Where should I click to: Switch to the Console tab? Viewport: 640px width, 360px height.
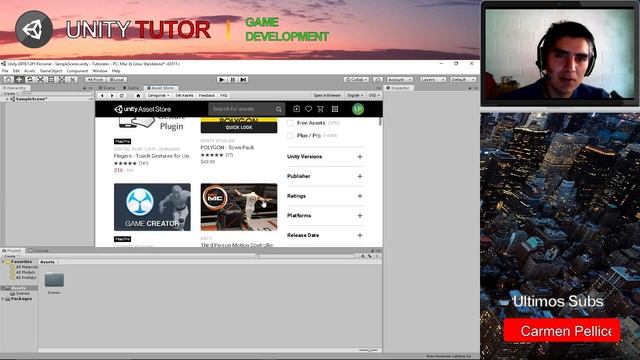39,251
